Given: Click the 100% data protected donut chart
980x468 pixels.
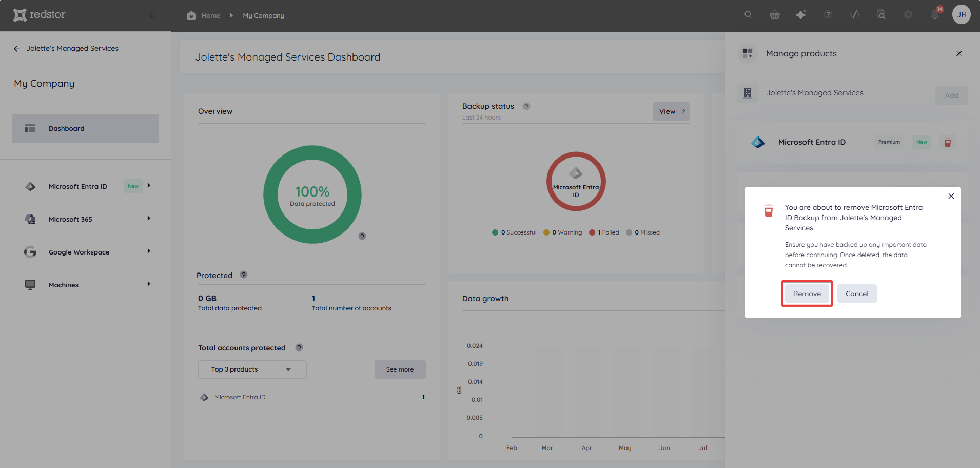Looking at the screenshot, I should 312,194.
